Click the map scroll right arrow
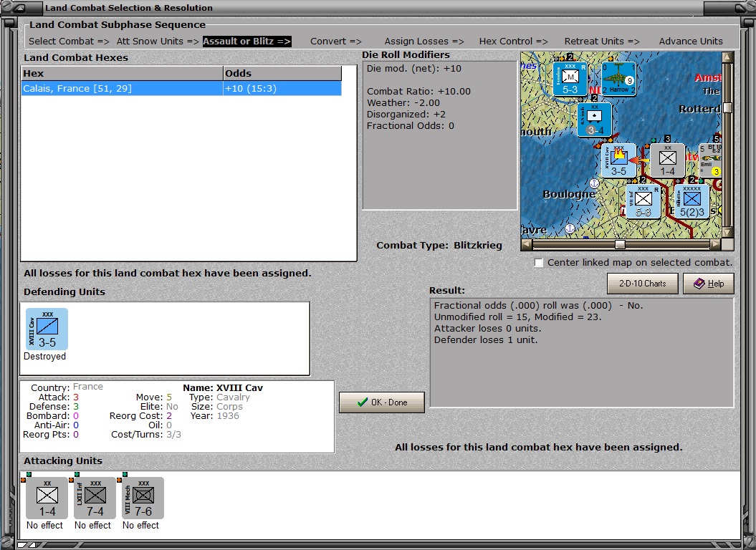The width and height of the screenshot is (756, 550). coord(716,244)
